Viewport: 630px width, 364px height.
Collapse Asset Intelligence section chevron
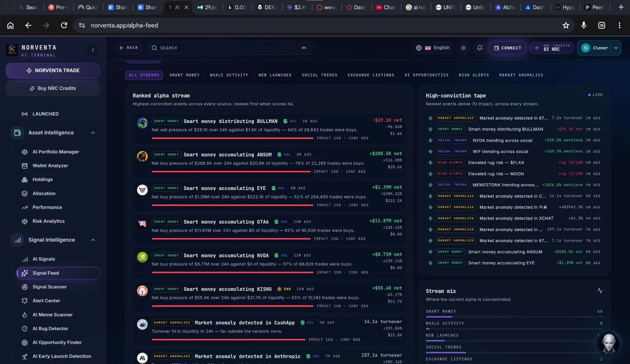(x=93, y=133)
